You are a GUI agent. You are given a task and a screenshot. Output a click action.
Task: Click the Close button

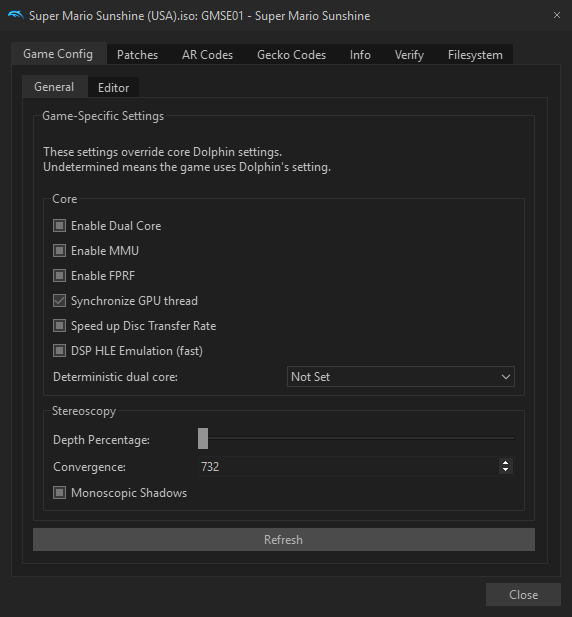[x=523, y=595]
